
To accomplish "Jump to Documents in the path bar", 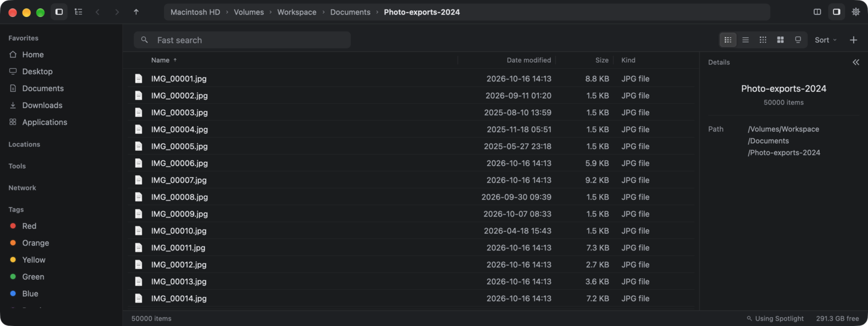I will [350, 12].
